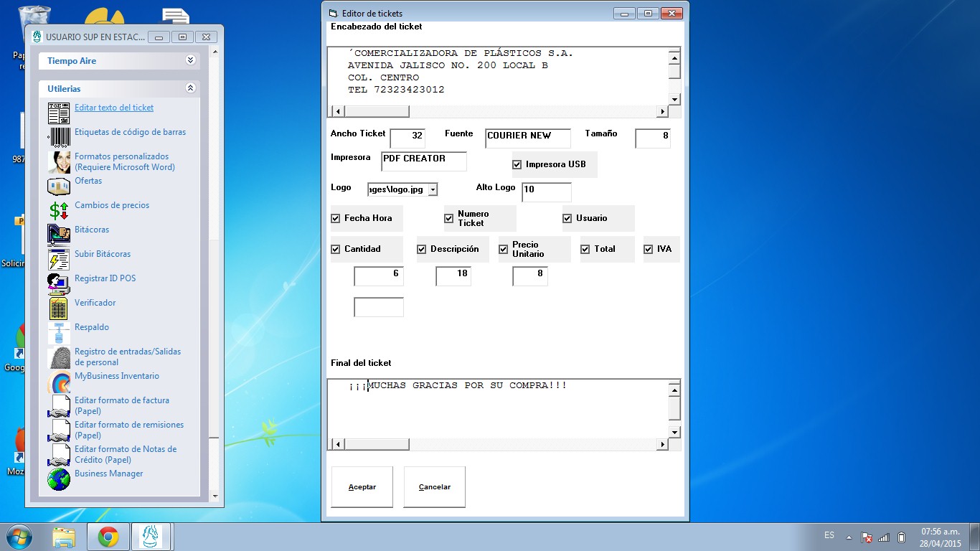
Task: Click the Respaldo backup icon
Action: point(59,332)
